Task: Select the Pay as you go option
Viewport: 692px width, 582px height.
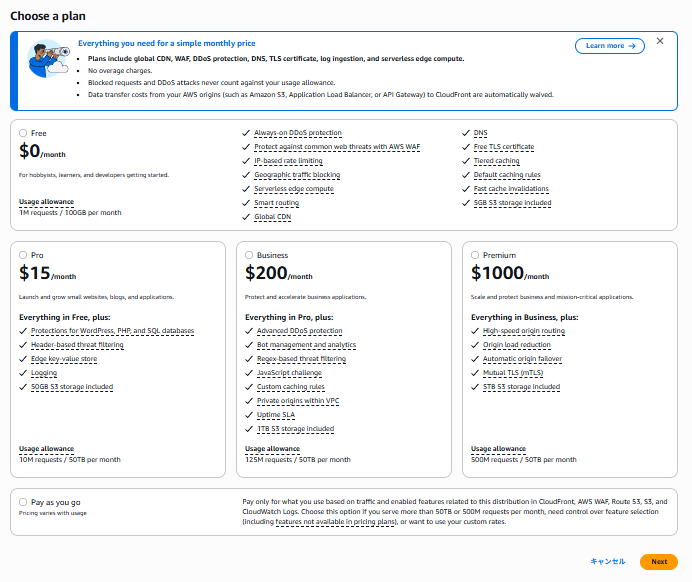Action: 23,502
